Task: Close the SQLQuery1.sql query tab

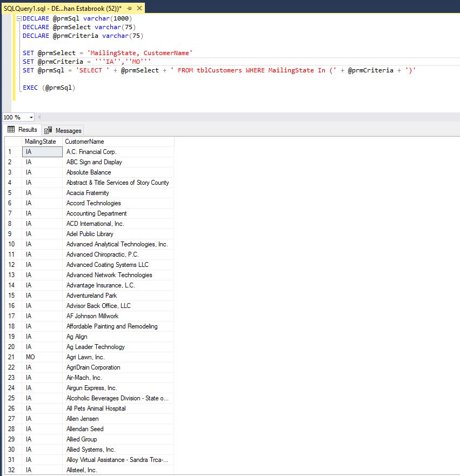Action: tap(139, 8)
